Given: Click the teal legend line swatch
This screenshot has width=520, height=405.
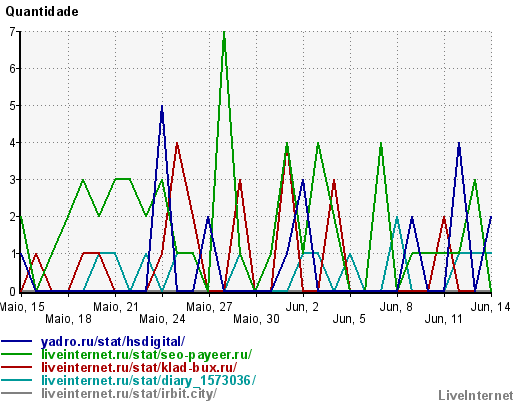Looking at the screenshot, I should pos(17,380).
